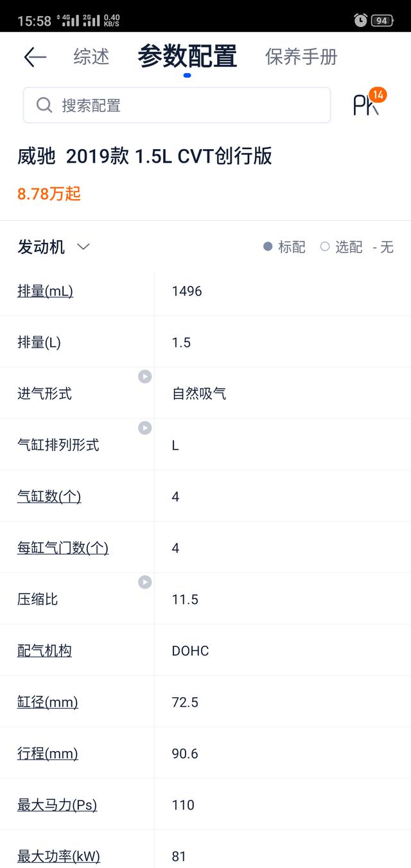Play video explanation for 气缸排列形式
Screen dimensions: 411x868
(145, 428)
